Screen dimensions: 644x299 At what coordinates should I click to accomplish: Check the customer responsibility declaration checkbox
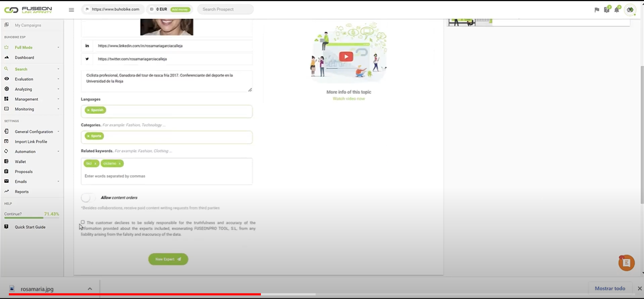click(83, 222)
